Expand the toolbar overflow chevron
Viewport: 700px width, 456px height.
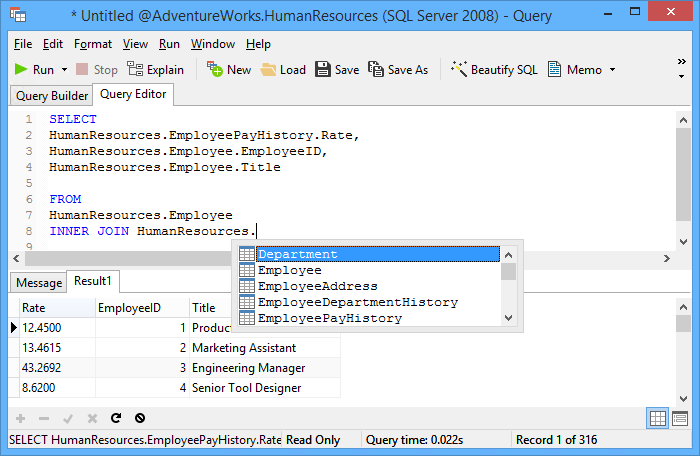pos(681,62)
